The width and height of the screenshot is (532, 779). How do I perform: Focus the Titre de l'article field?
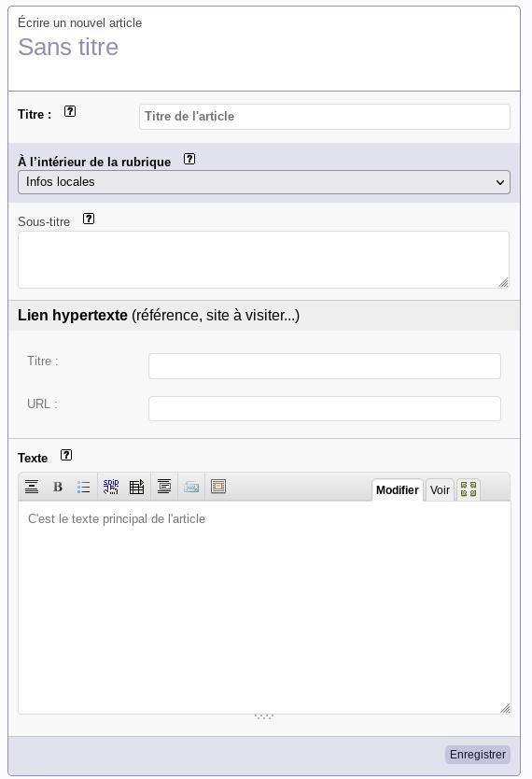(x=325, y=117)
